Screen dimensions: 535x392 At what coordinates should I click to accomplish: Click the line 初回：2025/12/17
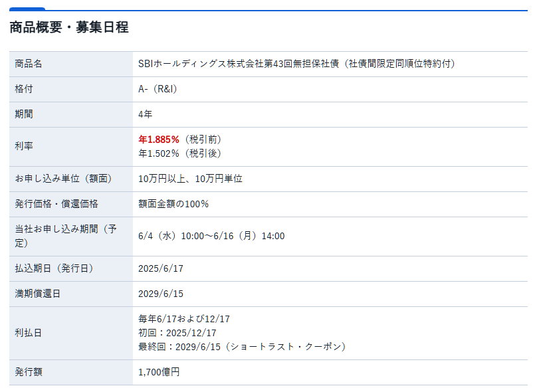tap(177, 333)
